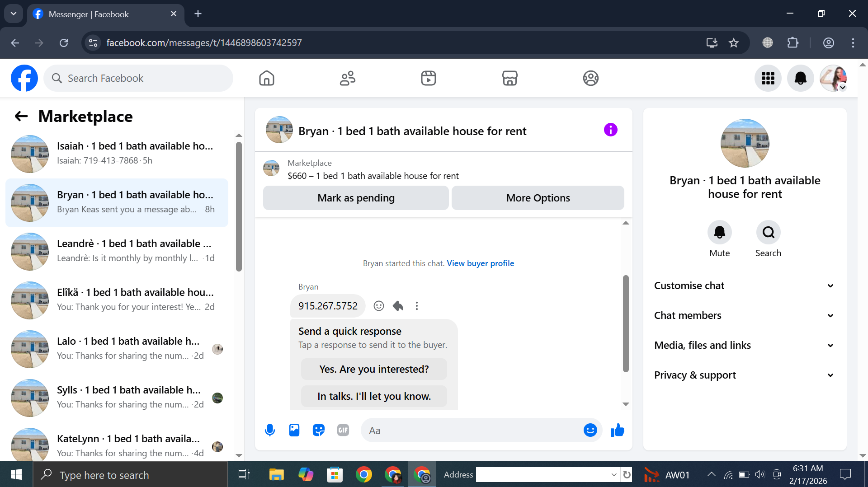This screenshot has width=868, height=487.
Task: Bookmark this page with the star icon
Action: tap(734, 43)
